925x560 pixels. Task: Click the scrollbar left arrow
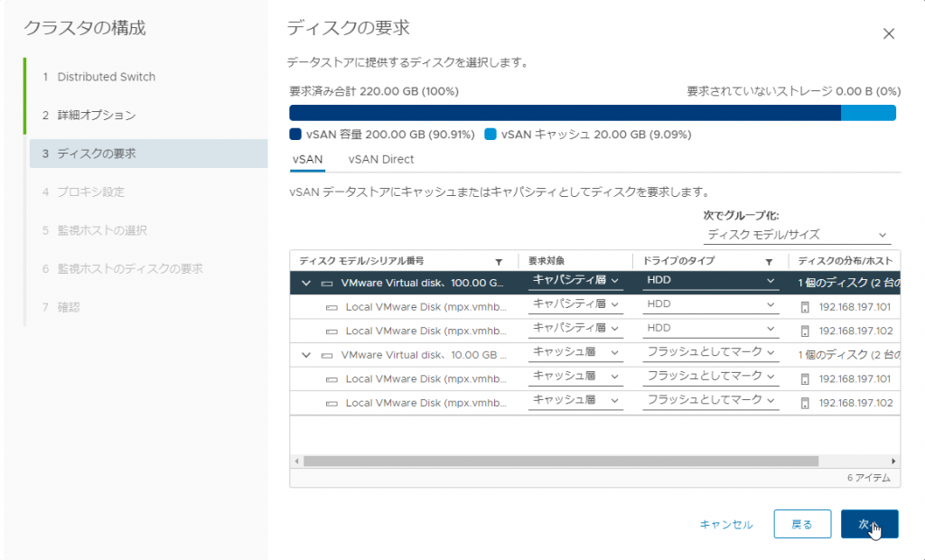(x=296, y=462)
